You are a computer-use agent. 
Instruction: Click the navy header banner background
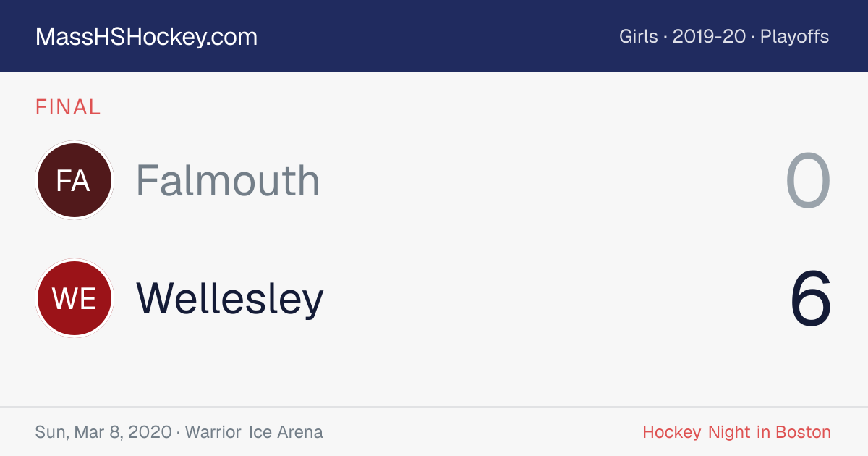pos(434,36)
